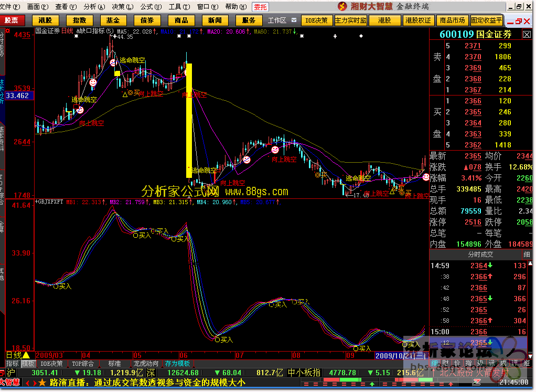Click the left arrow in news ticker

tap(28, 383)
